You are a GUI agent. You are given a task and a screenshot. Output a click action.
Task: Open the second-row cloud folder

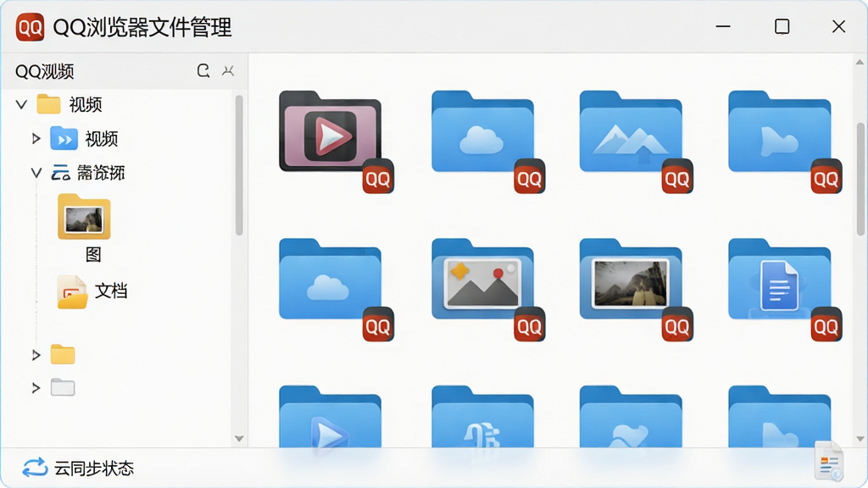pos(331,279)
